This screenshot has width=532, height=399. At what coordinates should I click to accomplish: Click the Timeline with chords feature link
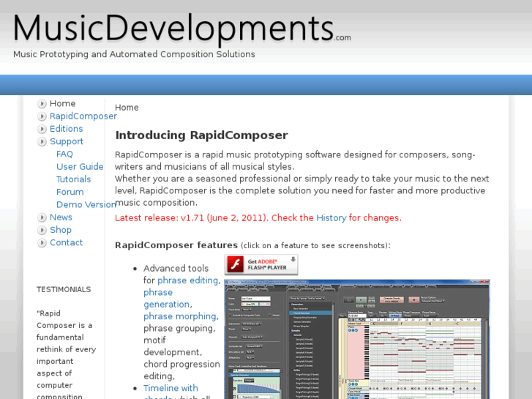tap(171, 388)
